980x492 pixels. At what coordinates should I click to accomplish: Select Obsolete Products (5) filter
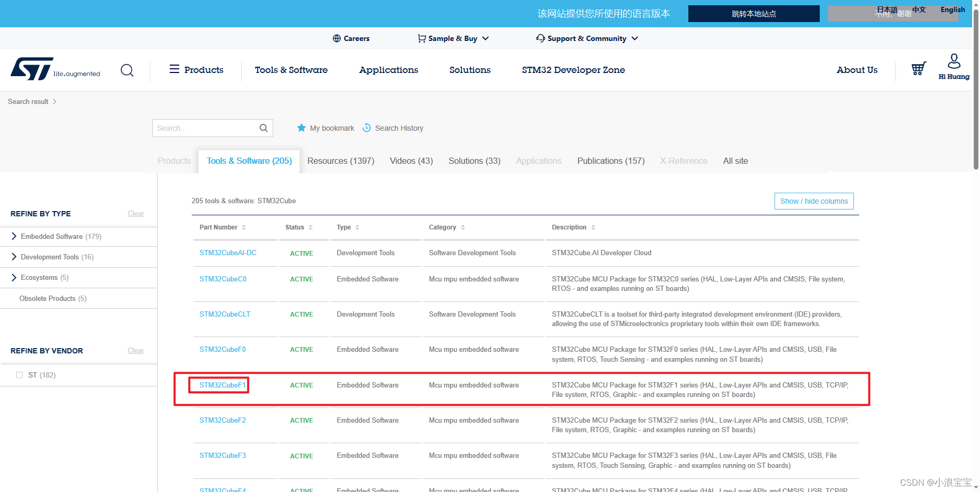click(53, 298)
